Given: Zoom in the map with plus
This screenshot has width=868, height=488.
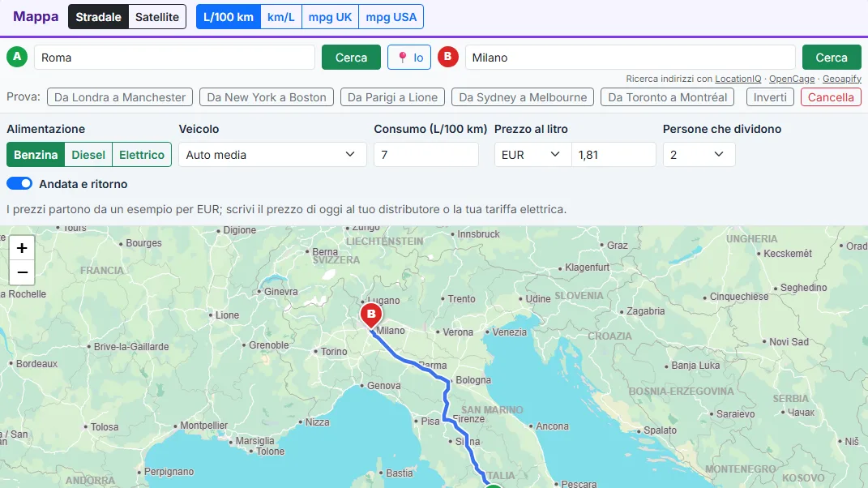Looking at the screenshot, I should [x=22, y=247].
